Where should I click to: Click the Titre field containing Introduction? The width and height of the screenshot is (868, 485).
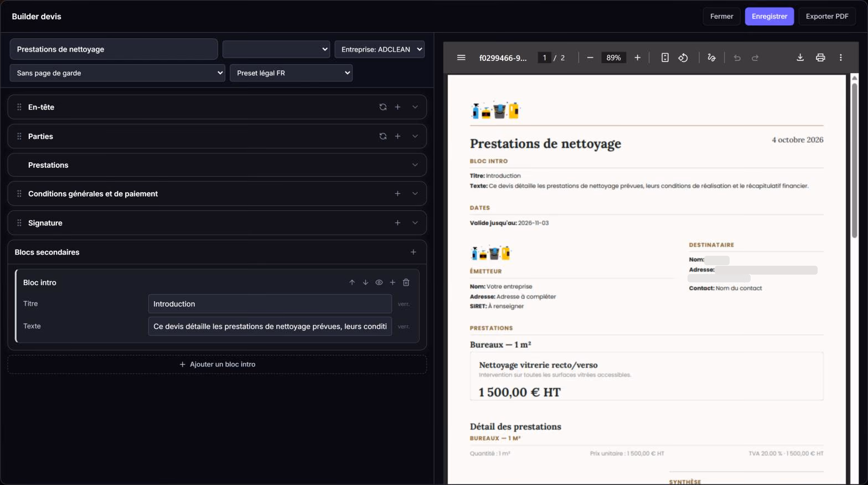pyautogui.click(x=270, y=304)
